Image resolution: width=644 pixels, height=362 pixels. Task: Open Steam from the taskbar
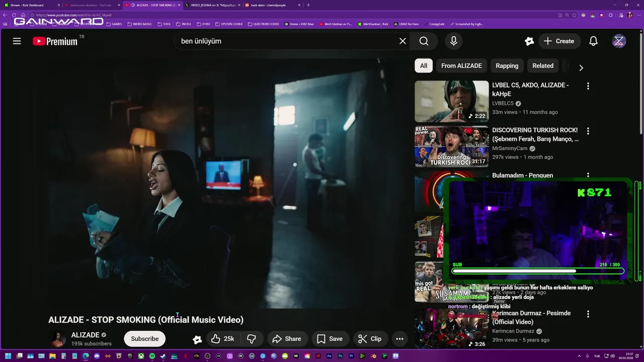[x=163, y=356]
